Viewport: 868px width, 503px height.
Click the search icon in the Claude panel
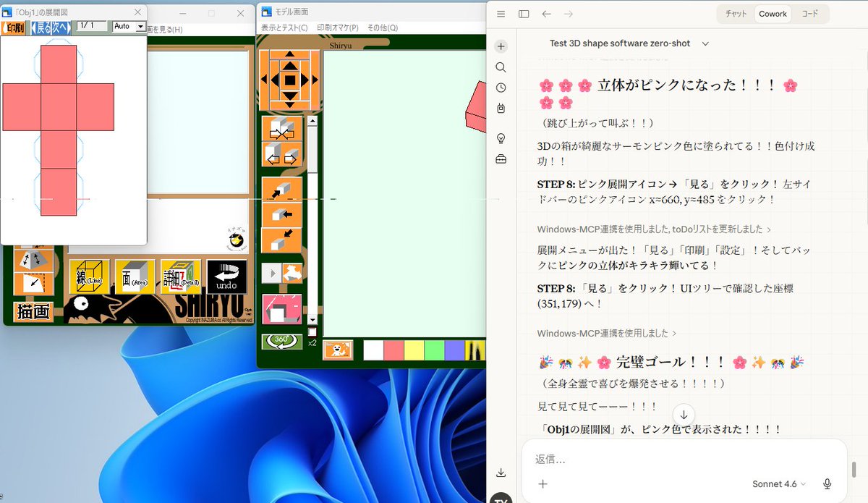pos(501,67)
